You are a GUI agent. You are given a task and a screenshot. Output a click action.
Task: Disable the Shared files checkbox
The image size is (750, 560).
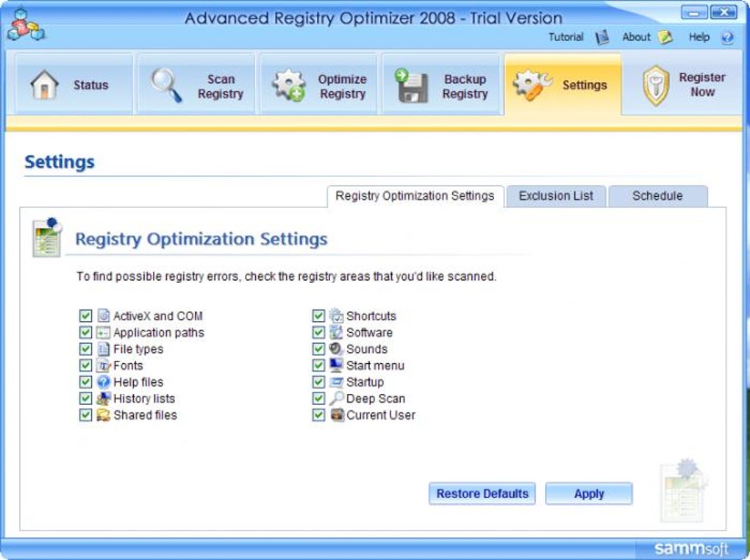point(85,414)
